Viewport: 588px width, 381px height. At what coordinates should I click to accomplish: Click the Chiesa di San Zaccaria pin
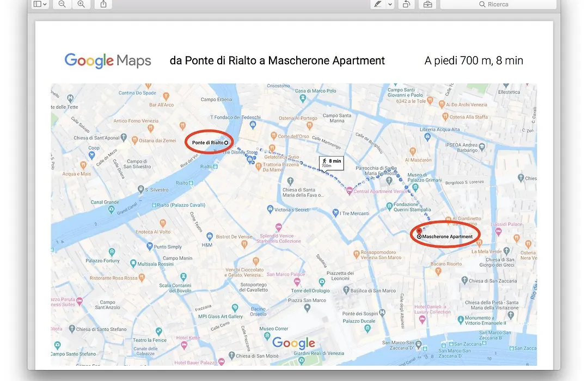pos(464,280)
